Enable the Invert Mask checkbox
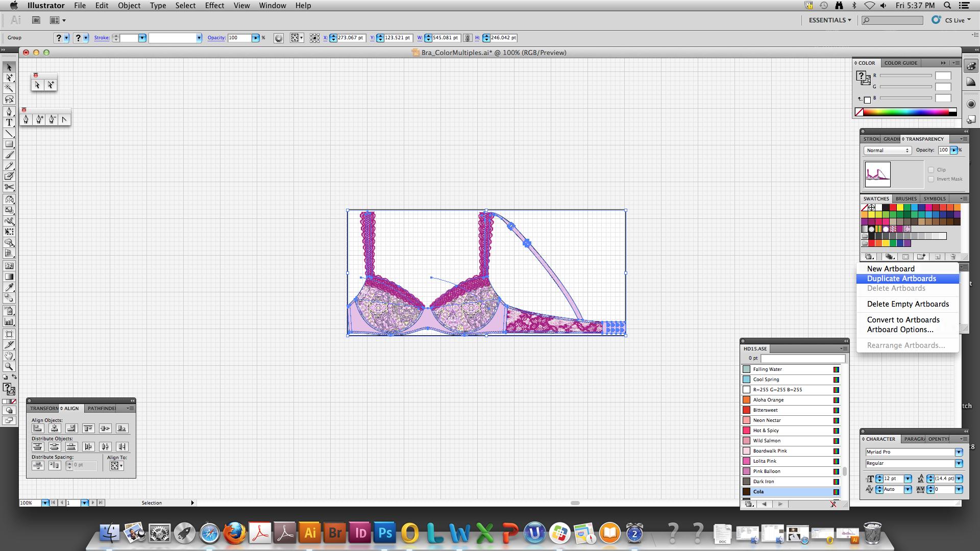Viewport: 980px width, 551px height. pos(931,179)
